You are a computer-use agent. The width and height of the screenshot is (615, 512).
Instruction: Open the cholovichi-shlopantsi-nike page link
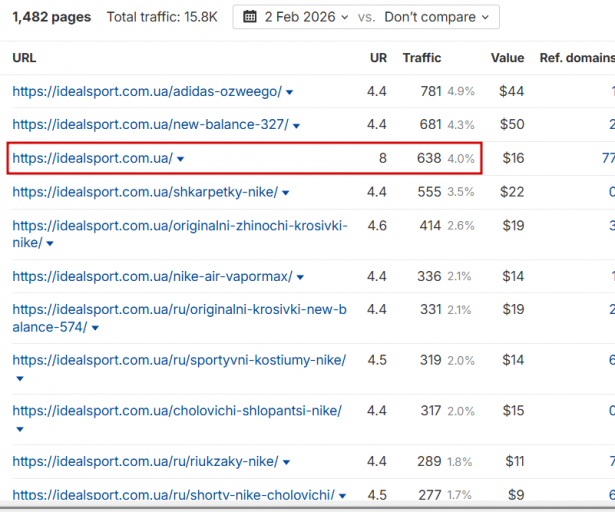pos(177,411)
